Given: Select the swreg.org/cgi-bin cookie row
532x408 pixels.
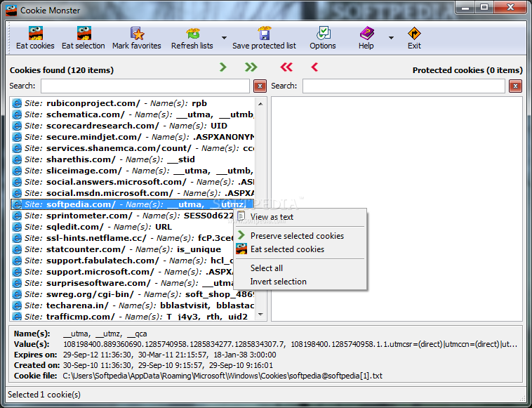Looking at the screenshot, I should point(133,294).
